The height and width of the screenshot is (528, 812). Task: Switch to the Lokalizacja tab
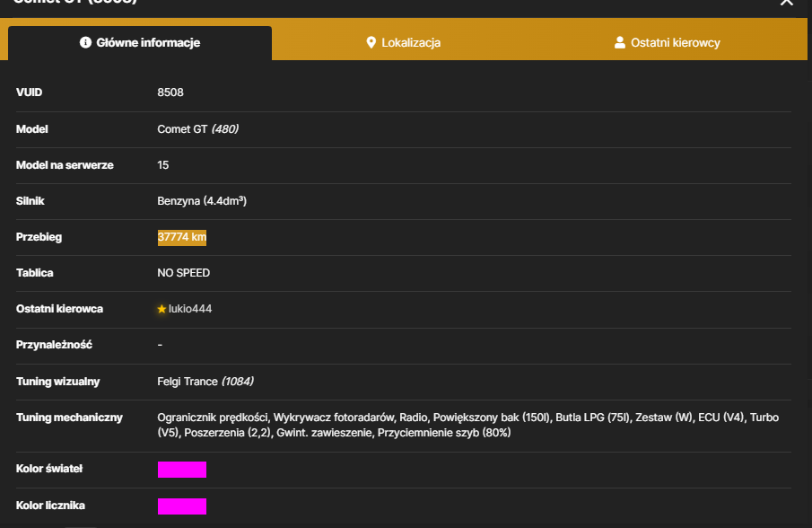(x=404, y=42)
